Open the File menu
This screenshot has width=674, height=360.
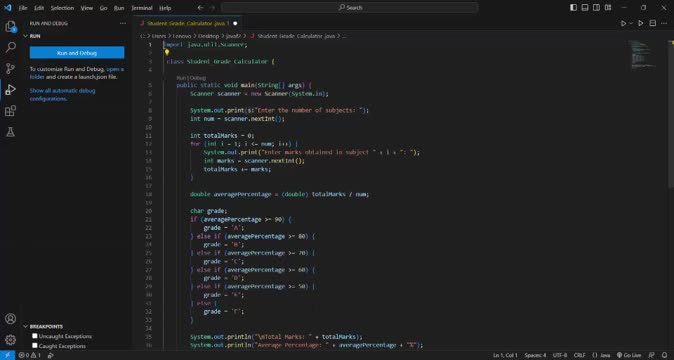(23, 8)
